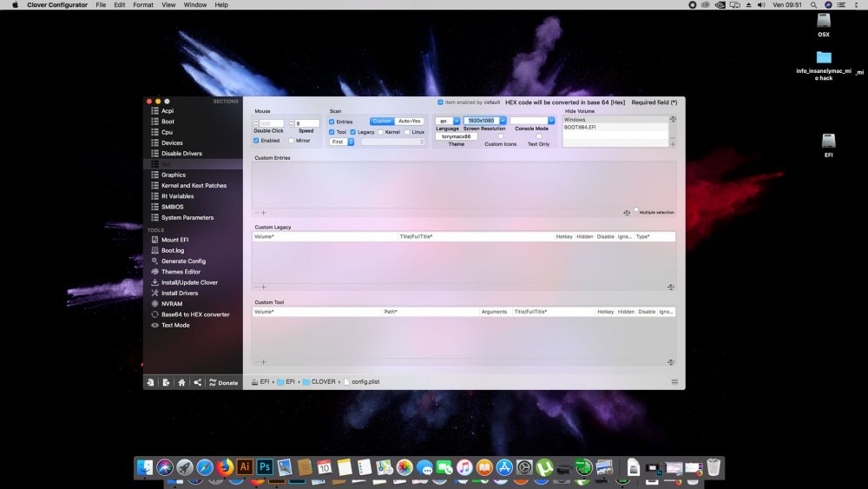Click the export config icon in bottom toolbar
Screen dimensions: 868x489
click(166, 382)
